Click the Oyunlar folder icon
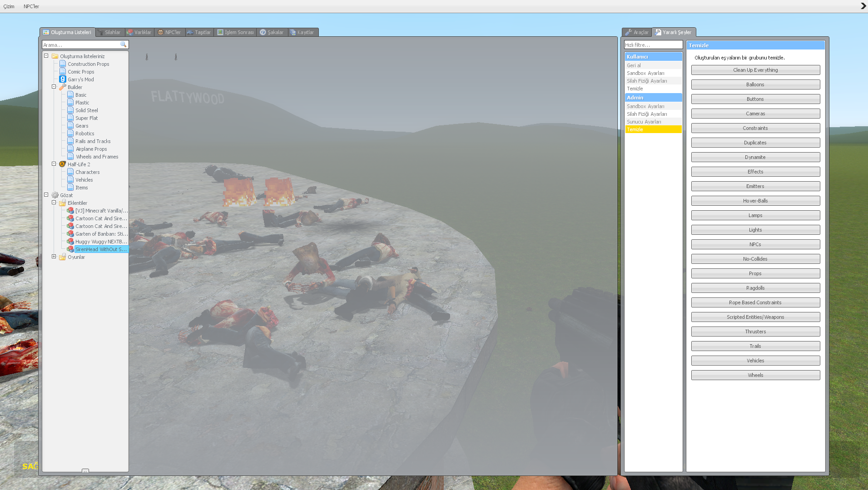This screenshot has height=490, width=868. [x=63, y=257]
